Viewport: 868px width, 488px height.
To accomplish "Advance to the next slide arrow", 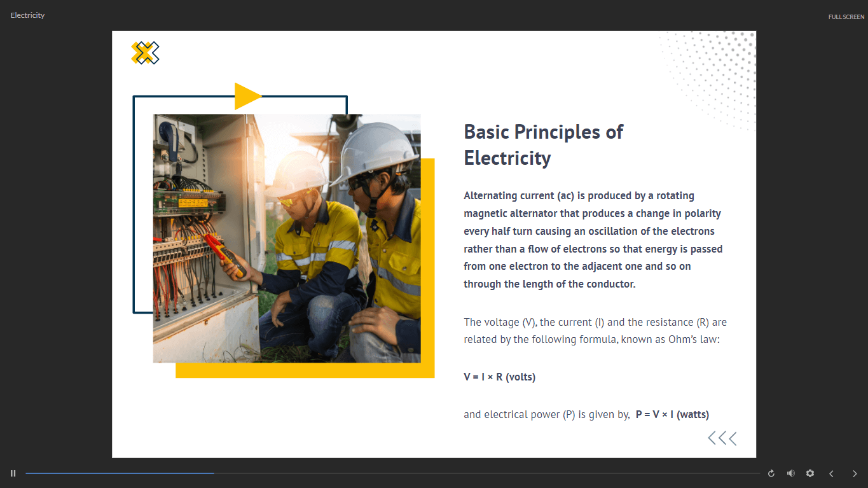I will [x=855, y=473].
